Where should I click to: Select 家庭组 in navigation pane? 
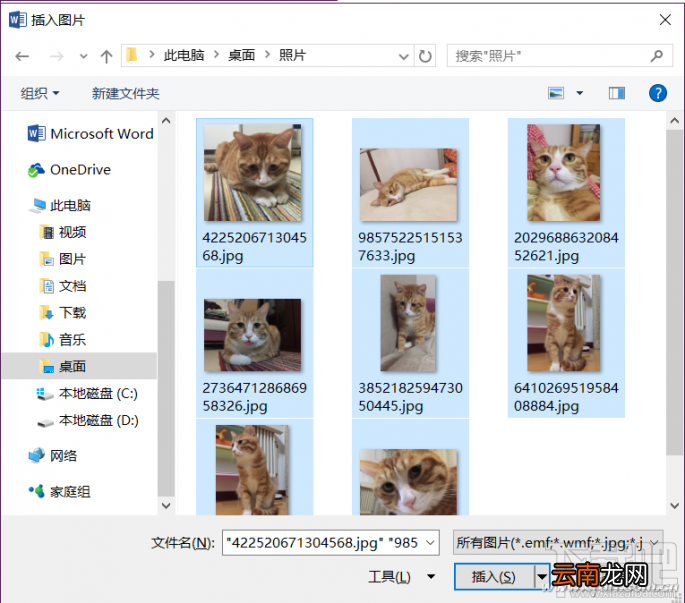60,492
